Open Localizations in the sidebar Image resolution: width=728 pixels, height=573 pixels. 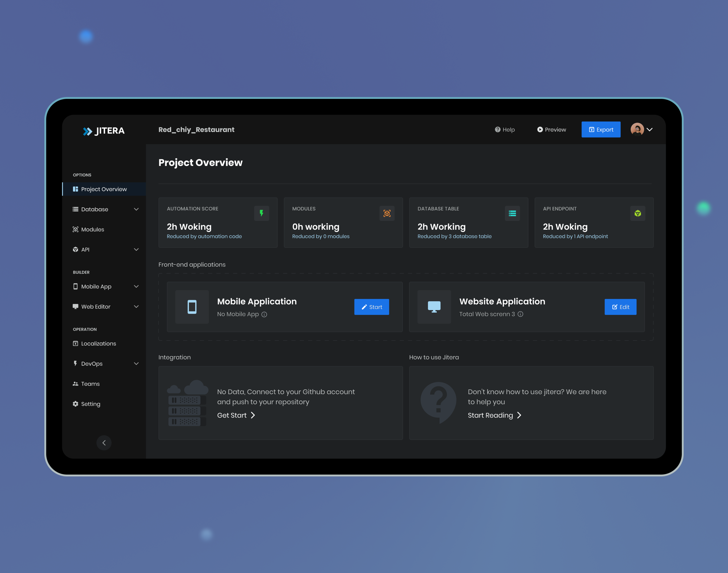(x=104, y=344)
